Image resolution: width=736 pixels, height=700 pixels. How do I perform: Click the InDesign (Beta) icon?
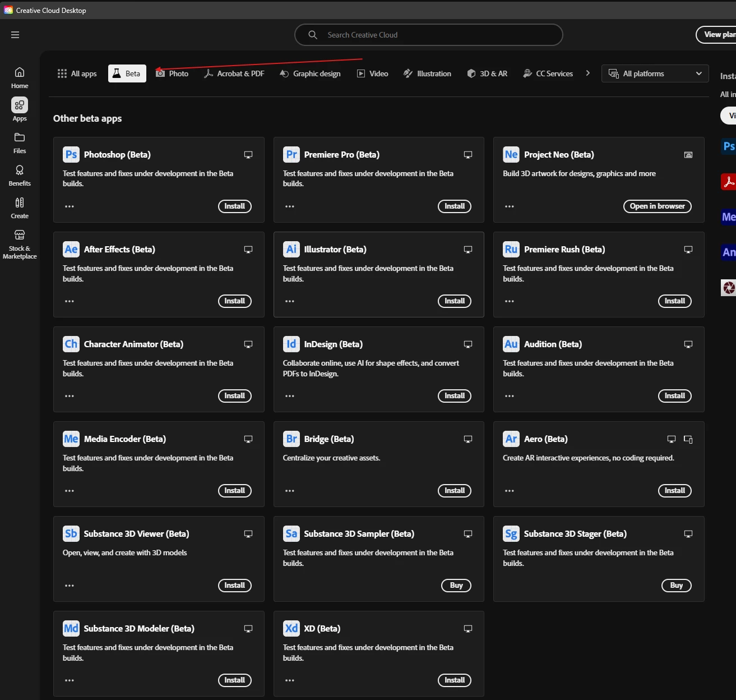pyautogui.click(x=291, y=344)
